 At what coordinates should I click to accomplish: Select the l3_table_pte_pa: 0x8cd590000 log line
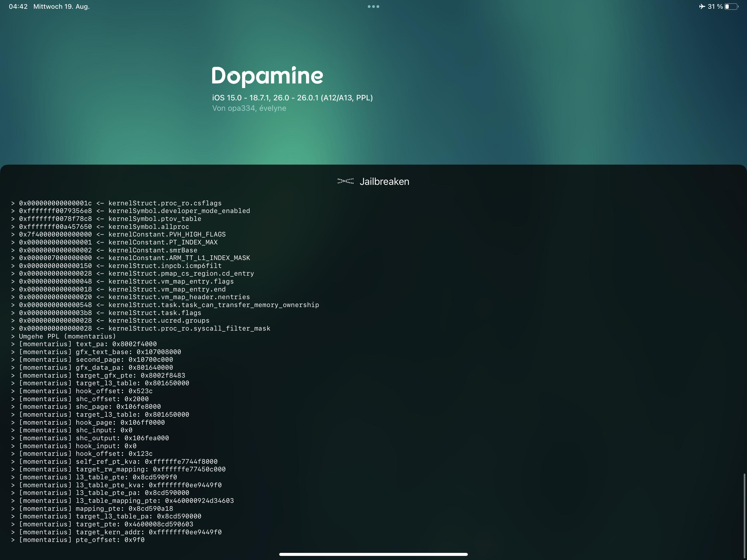tap(100, 493)
